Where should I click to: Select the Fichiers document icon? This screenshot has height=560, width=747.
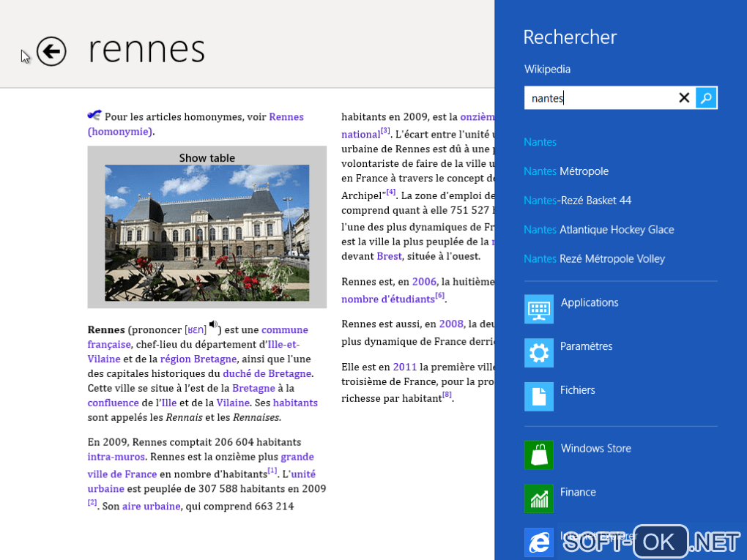(x=539, y=397)
